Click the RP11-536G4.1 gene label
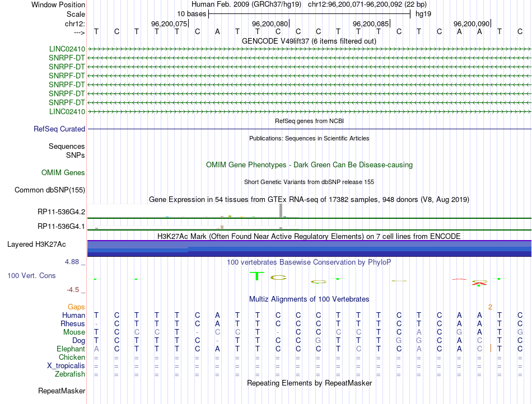The image size is (532, 404). point(62,226)
